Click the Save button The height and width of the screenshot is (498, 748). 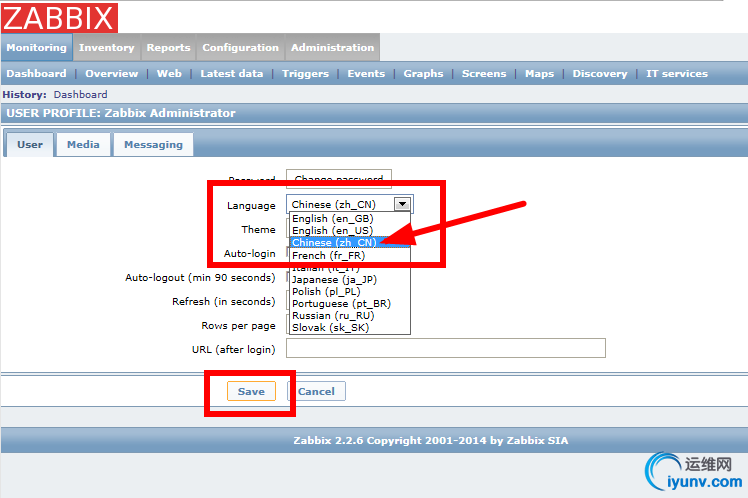(251, 391)
